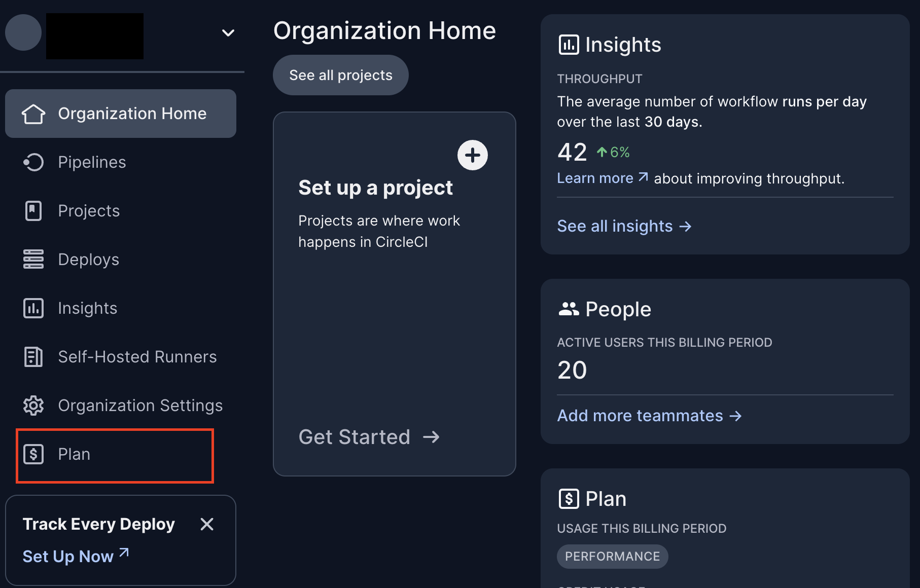920x588 pixels.
Task: Open the Set Up Now link
Action: click(76, 556)
